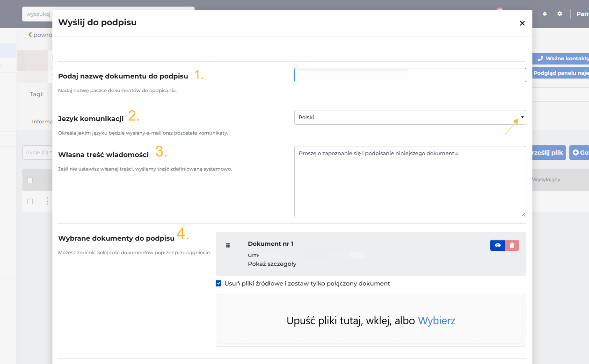Preview Dokument nr 1 with eye icon

click(498, 245)
